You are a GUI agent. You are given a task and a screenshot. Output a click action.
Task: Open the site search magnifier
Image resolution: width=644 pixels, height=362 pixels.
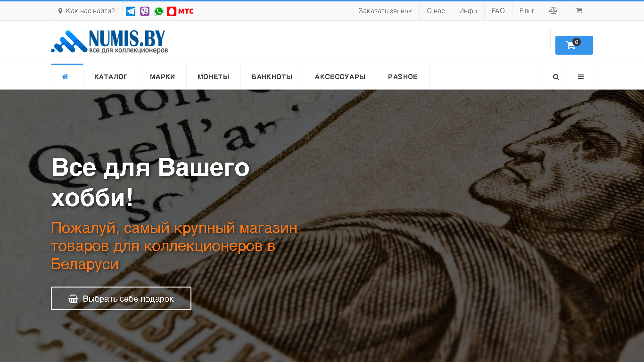pos(556,77)
